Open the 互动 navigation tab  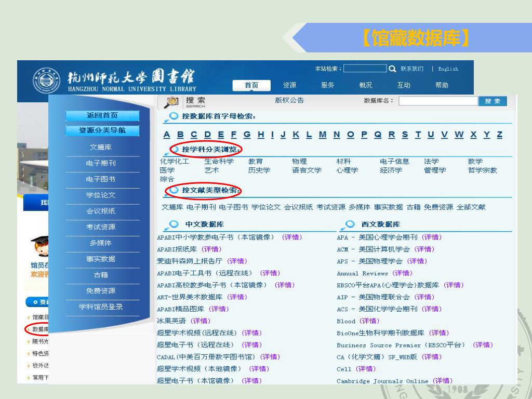coord(403,85)
